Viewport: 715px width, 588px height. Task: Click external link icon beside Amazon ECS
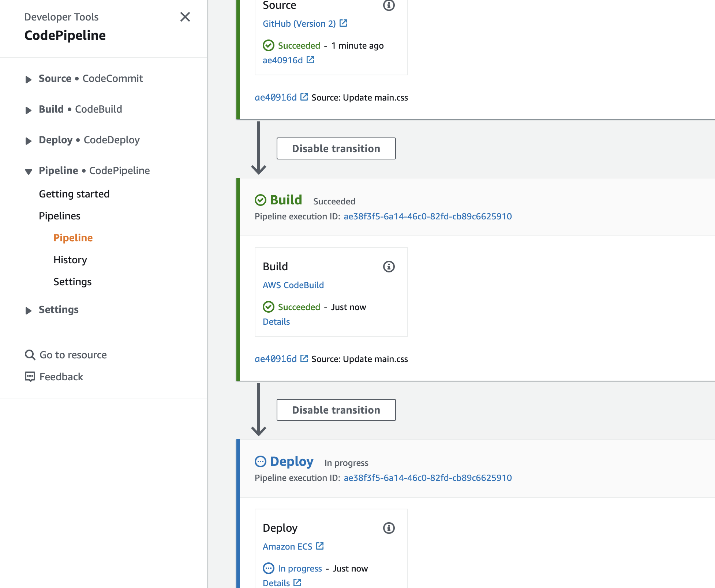click(320, 546)
